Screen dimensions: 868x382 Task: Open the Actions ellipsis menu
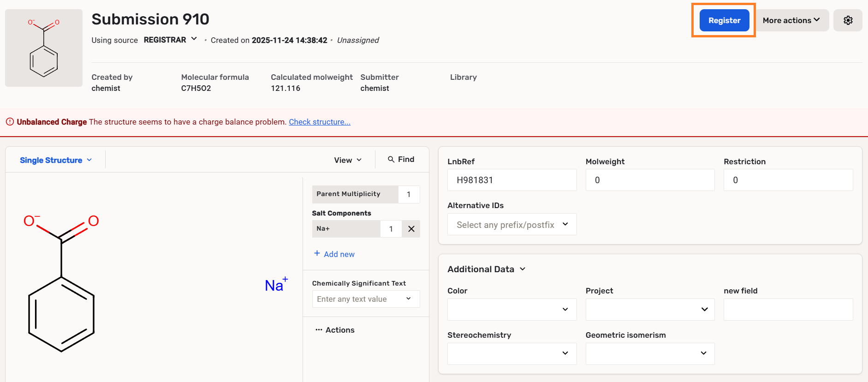[335, 330]
